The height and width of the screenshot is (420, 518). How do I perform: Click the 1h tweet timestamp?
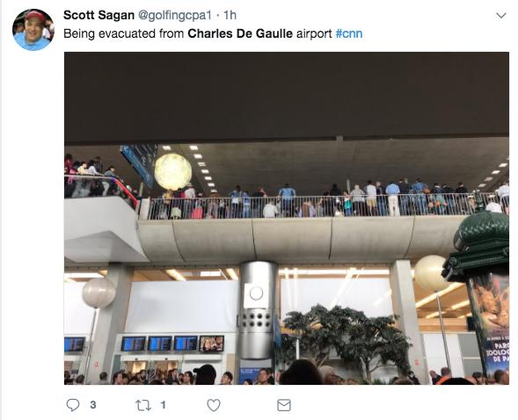point(230,15)
